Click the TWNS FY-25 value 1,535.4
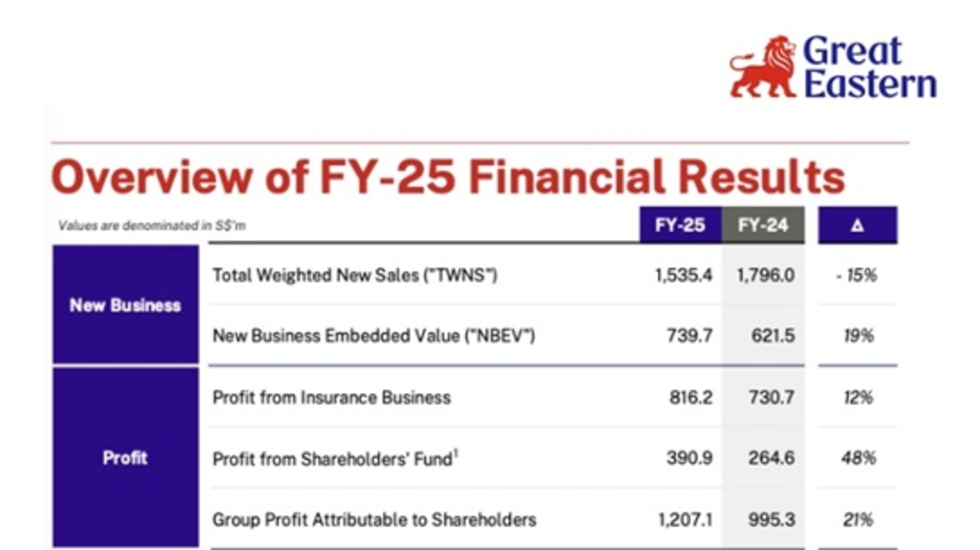This screenshot has width=980, height=550. click(x=684, y=275)
